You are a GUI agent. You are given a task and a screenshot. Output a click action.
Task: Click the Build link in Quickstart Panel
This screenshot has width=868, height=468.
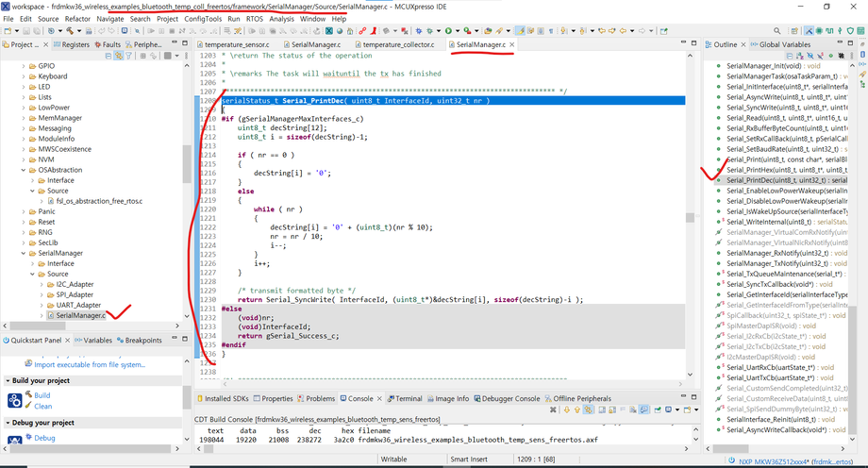pyautogui.click(x=42, y=395)
